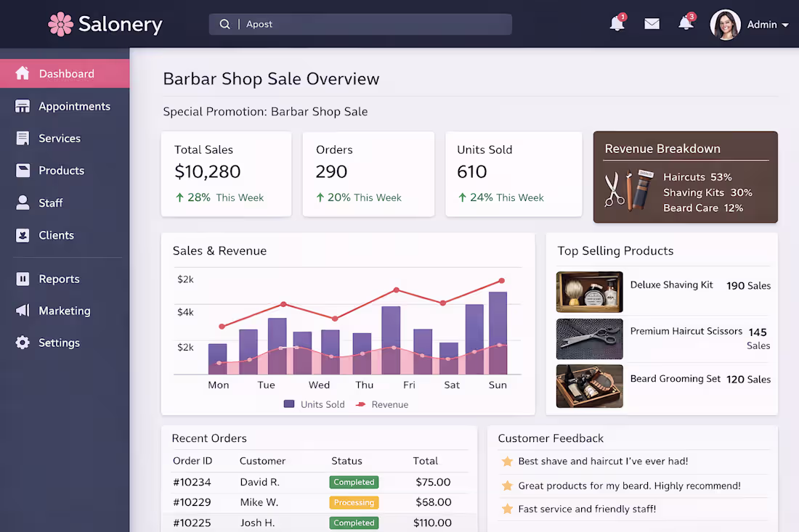Click the Revenue Breakdown heading

click(x=662, y=149)
